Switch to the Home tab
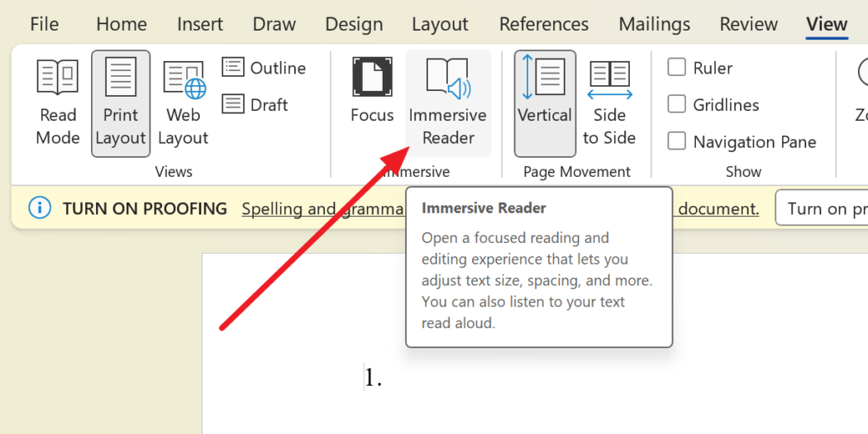Viewport: 868px width, 434px height. click(x=122, y=24)
